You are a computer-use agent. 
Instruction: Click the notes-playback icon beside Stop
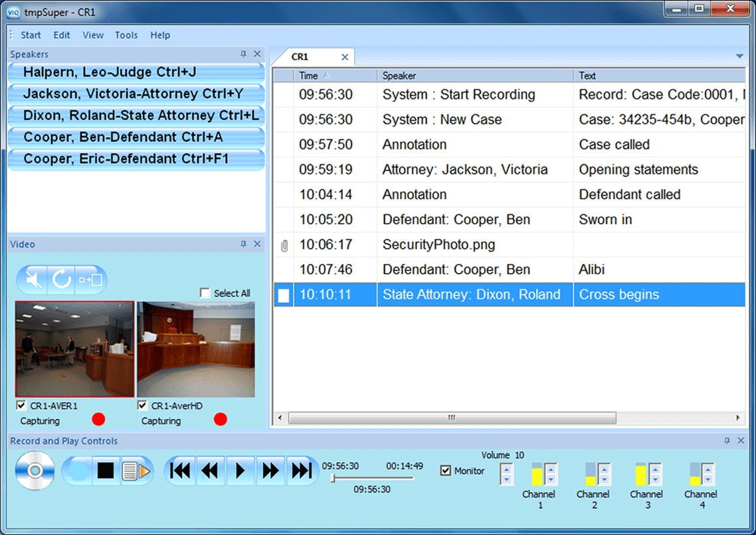point(136,471)
